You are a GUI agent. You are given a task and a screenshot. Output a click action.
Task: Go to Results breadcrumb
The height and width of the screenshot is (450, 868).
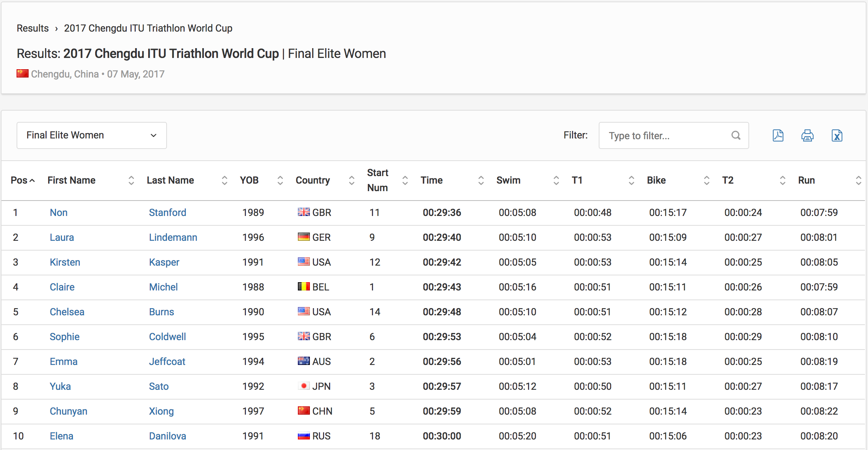(x=33, y=28)
